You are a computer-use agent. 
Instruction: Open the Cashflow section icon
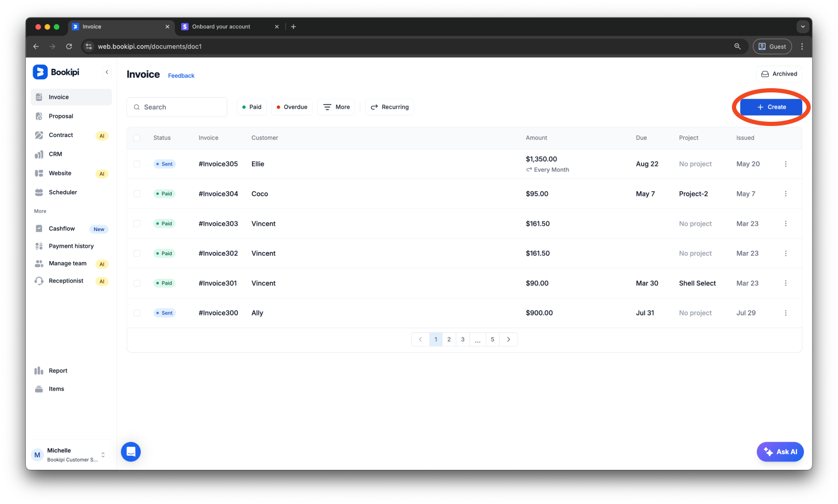tap(39, 228)
